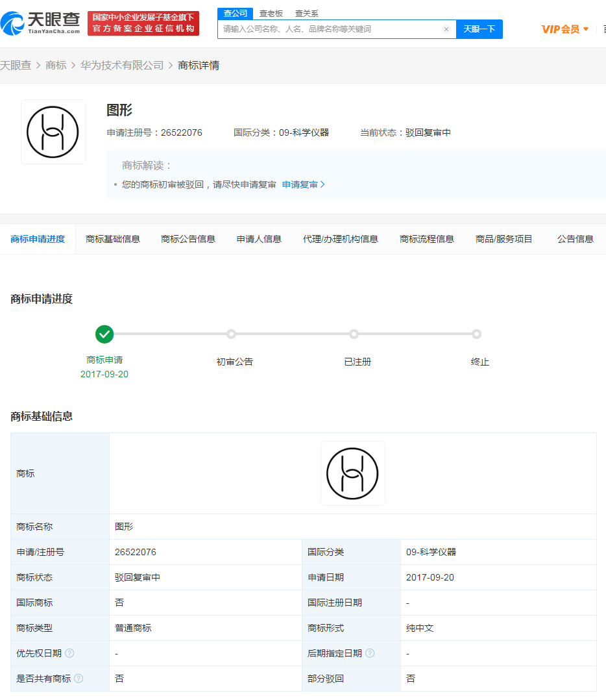This screenshot has width=606, height=700.
Task: Click the 驳回复审中 table cell
Action: click(206, 577)
